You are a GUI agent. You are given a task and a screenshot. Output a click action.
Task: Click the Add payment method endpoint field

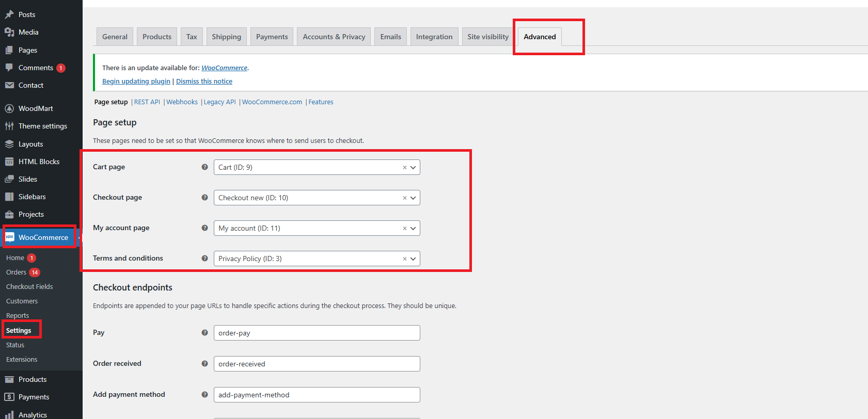317,395
